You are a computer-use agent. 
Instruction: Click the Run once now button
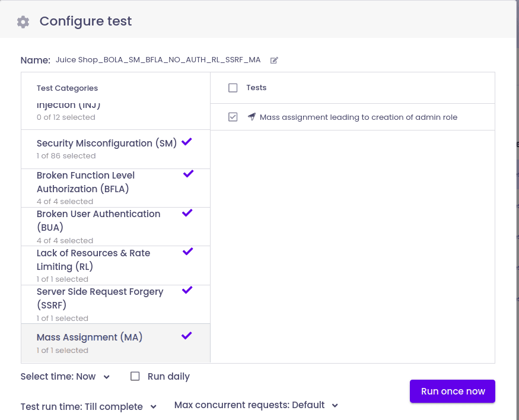pyautogui.click(x=453, y=392)
